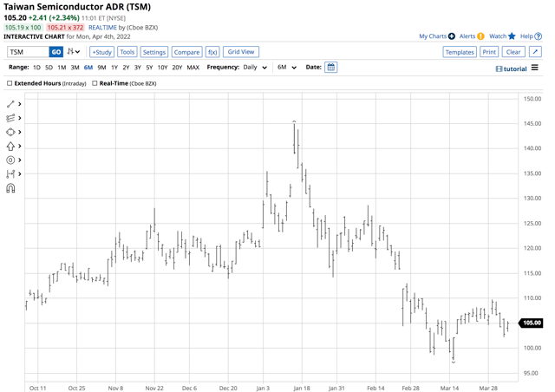Expand the shapes tool submenu arrow
Screen dimensions: 555x392
pyautogui.click(x=20, y=132)
